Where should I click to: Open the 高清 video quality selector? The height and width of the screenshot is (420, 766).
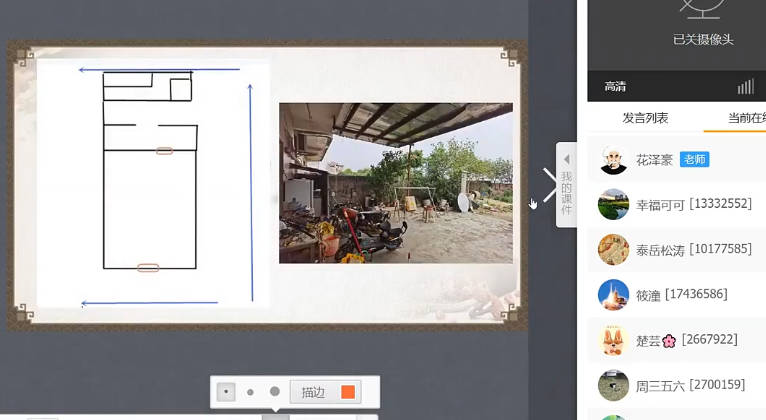[615, 87]
